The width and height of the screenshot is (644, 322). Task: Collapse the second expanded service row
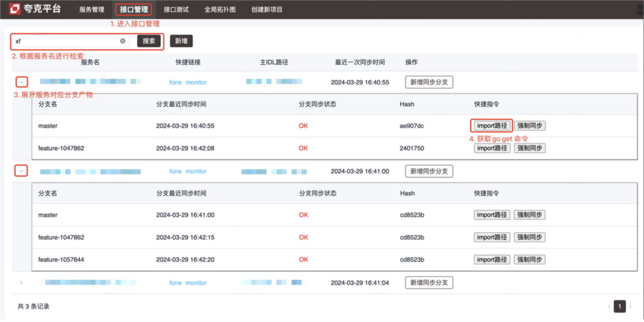tap(21, 170)
